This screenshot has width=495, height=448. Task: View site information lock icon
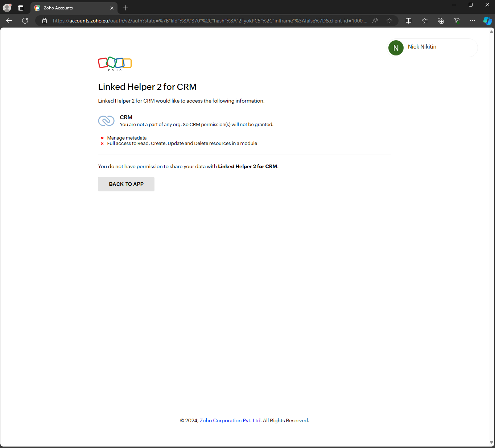pyautogui.click(x=45, y=21)
